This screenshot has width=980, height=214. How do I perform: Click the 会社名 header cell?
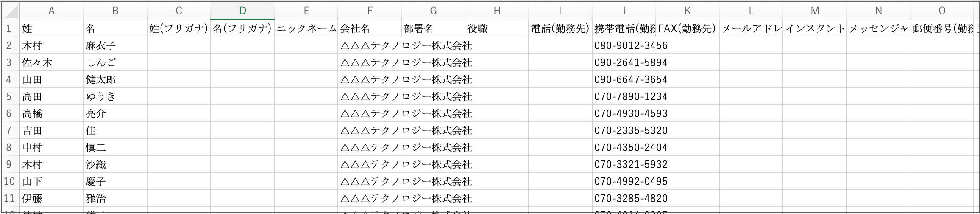[370, 28]
